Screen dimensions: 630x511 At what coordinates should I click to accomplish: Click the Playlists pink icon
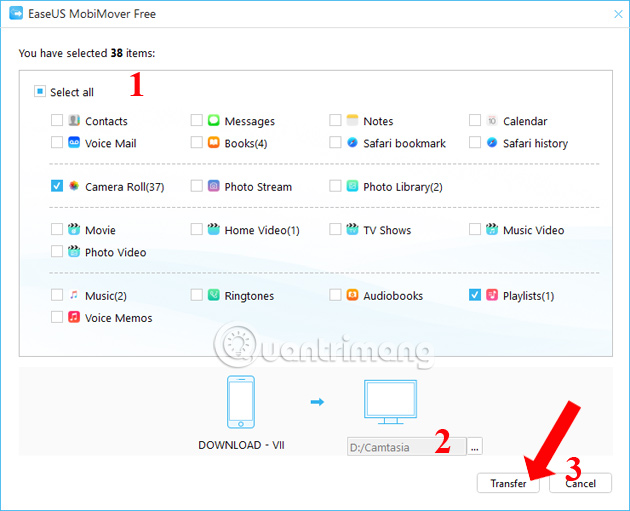[x=492, y=295]
